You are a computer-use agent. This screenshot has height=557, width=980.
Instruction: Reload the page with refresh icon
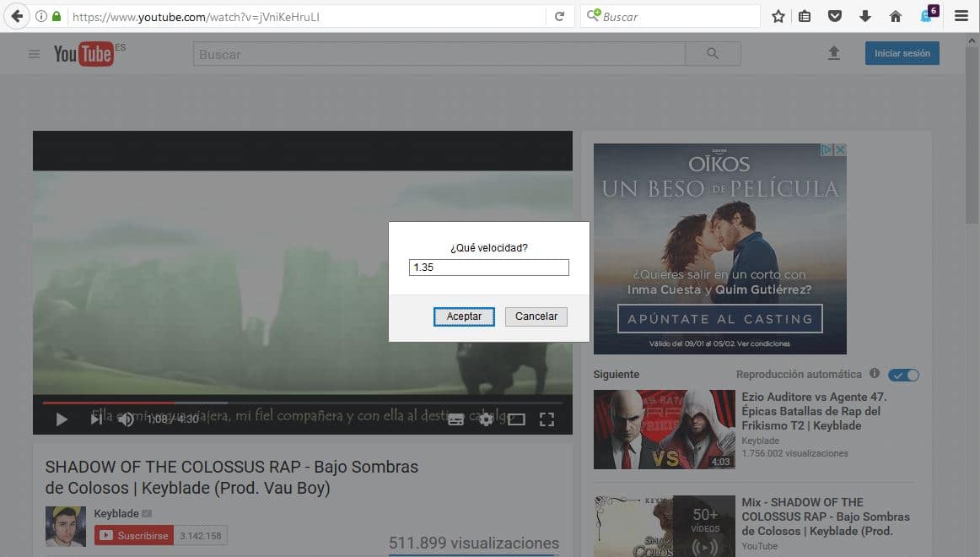[559, 17]
